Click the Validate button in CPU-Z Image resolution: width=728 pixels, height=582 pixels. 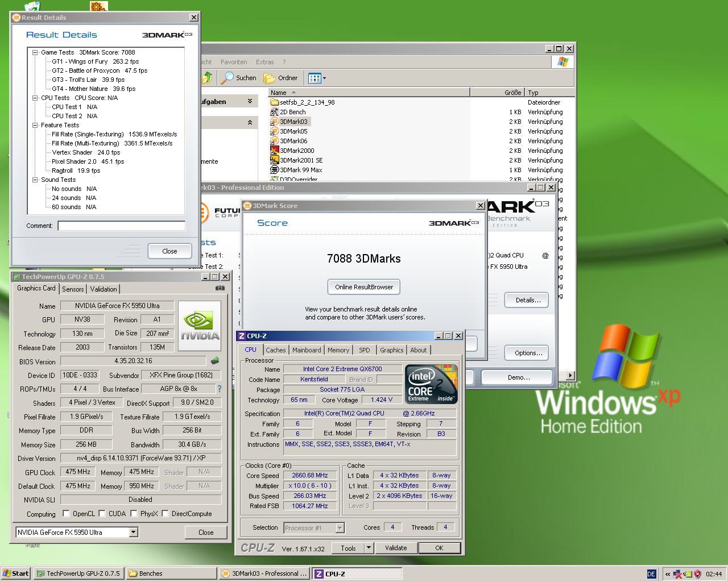396,548
